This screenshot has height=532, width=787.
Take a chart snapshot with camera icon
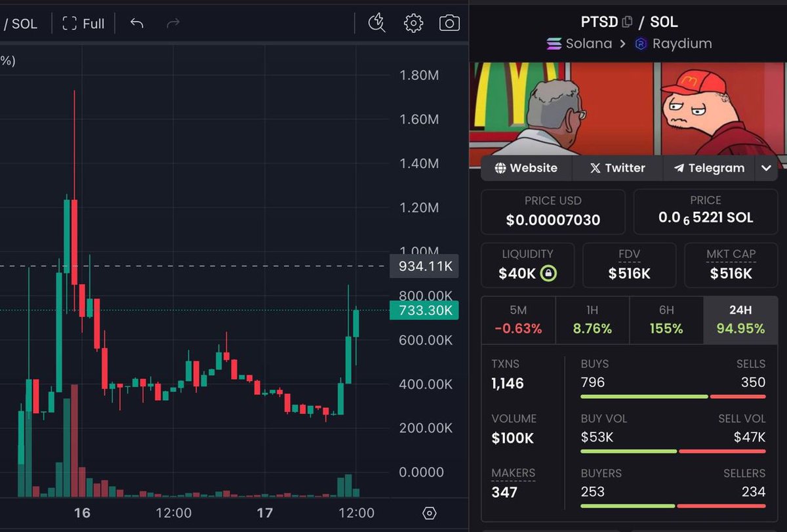click(x=449, y=23)
